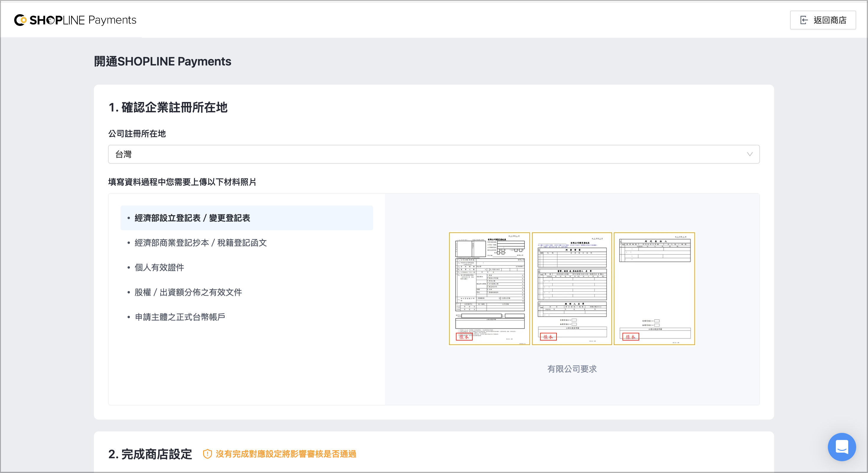Click the 有限公司要求 caption
Screen dimensions: 868x473
point(572,369)
